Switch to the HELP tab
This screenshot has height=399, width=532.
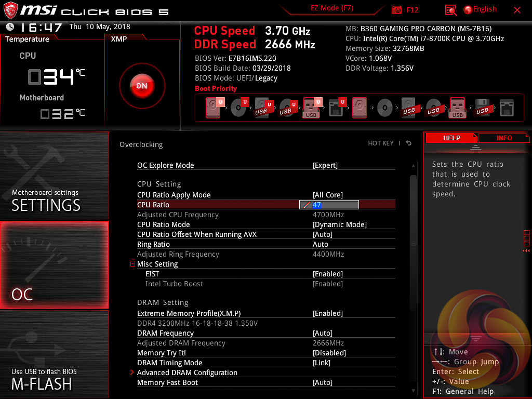click(451, 138)
